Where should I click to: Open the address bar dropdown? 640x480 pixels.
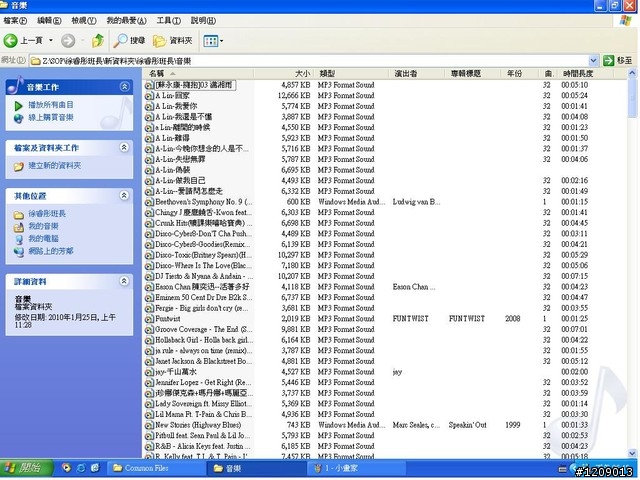coord(593,61)
